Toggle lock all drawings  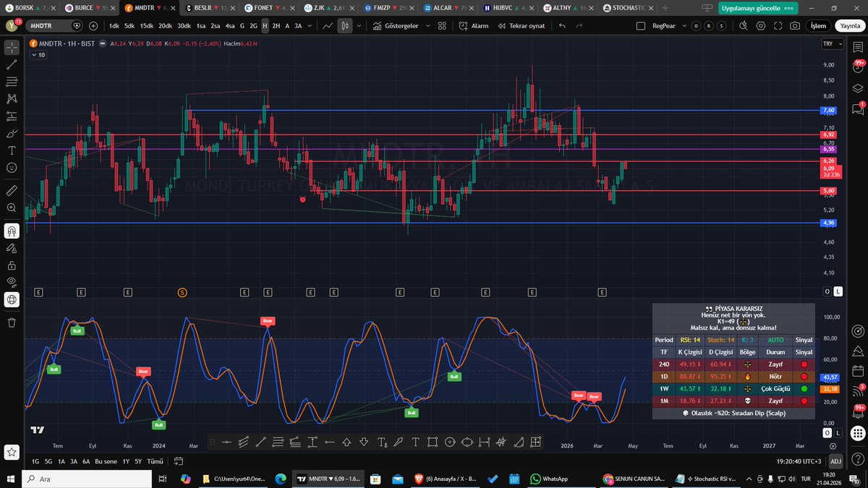pos(12,265)
